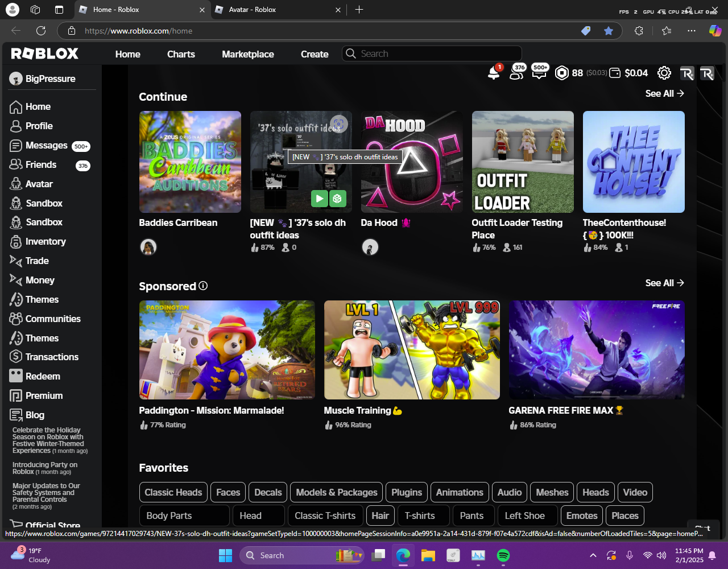Open Inventory from the left sidebar

point(45,241)
